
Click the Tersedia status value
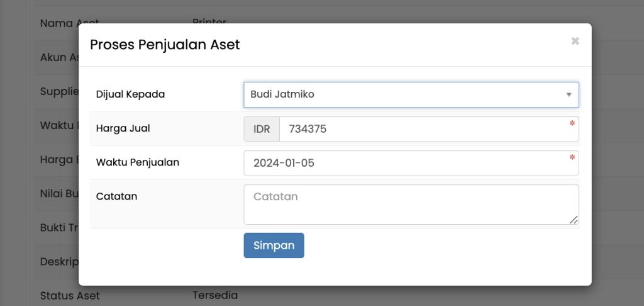coord(214,295)
